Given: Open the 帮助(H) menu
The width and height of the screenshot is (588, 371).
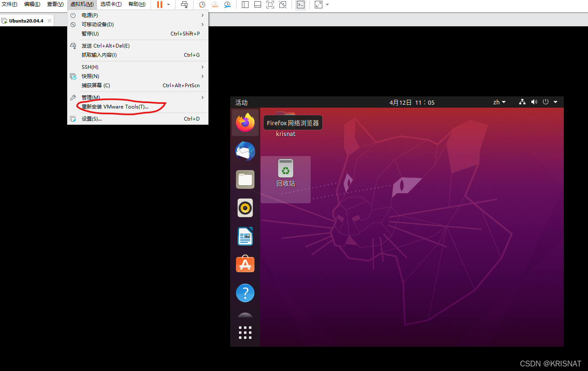Looking at the screenshot, I should pyautogui.click(x=137, y=4).
